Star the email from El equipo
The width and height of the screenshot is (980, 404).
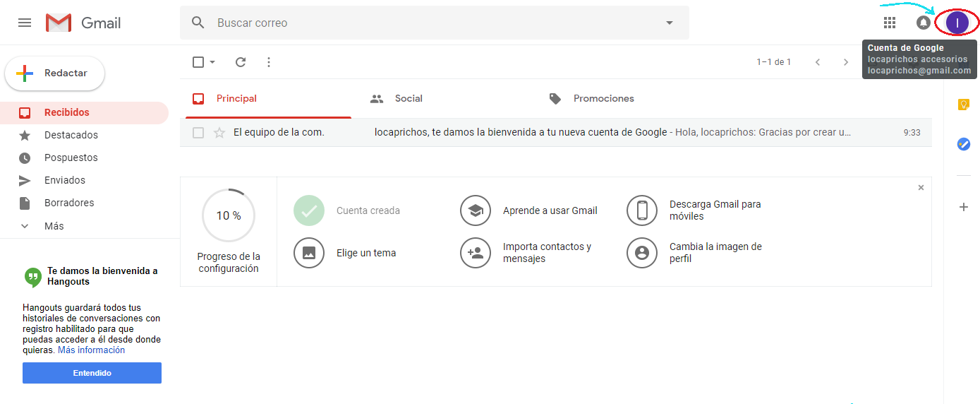point(219,133)
